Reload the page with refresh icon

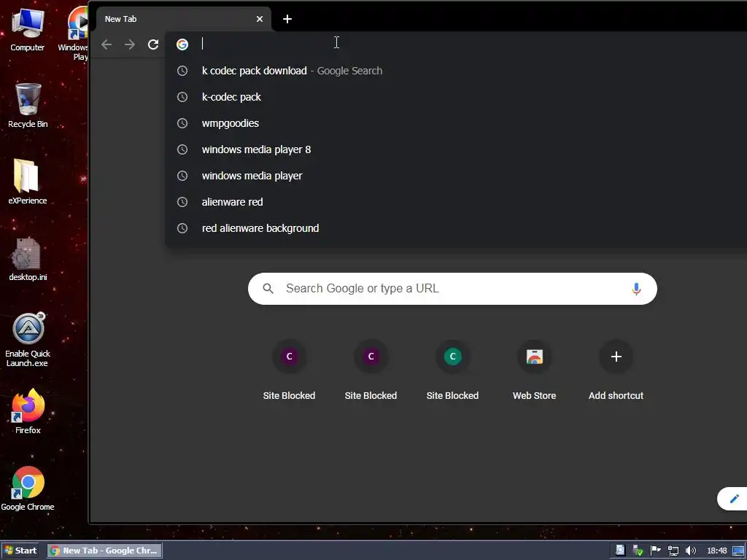point(153,44)
